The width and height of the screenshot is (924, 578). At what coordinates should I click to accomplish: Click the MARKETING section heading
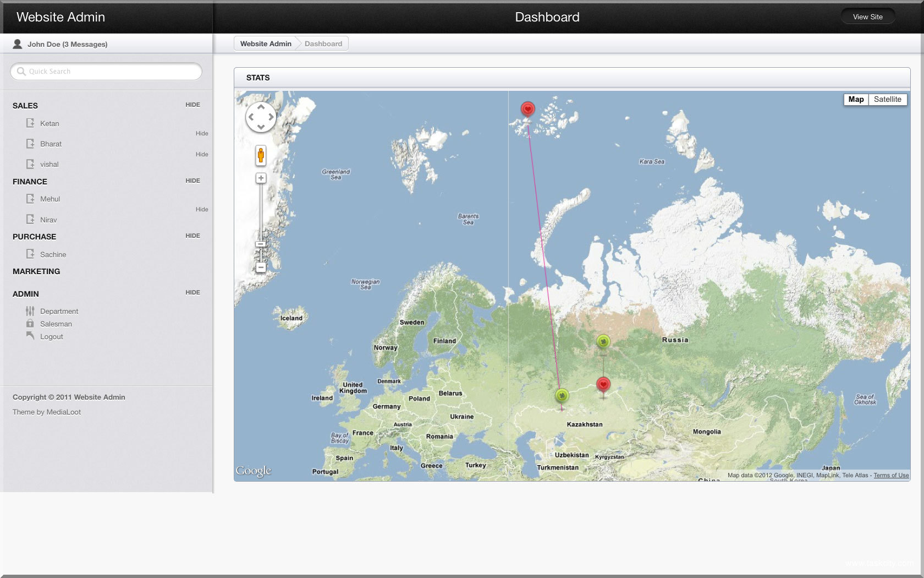36,271
